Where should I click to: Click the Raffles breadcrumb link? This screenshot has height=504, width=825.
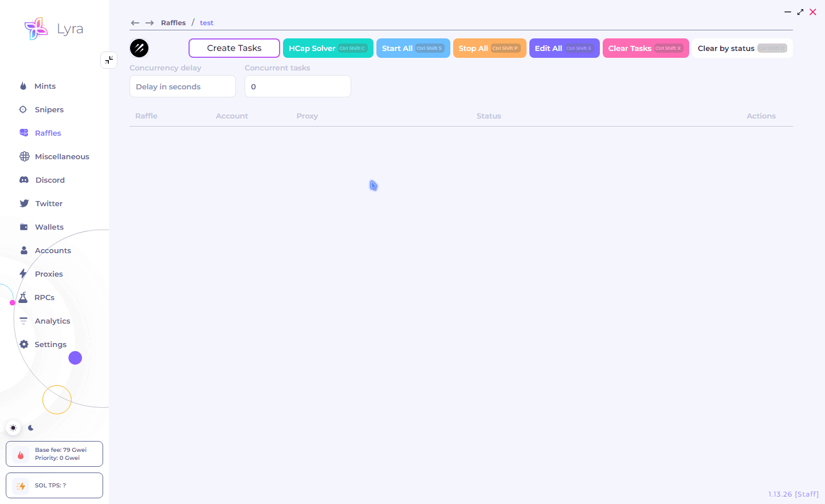tap(173, 23)
